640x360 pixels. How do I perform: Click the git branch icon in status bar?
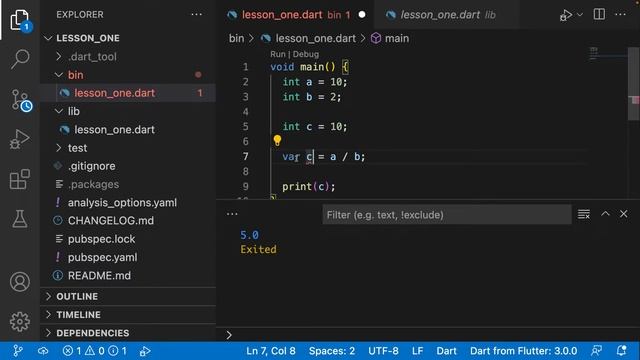18,351
